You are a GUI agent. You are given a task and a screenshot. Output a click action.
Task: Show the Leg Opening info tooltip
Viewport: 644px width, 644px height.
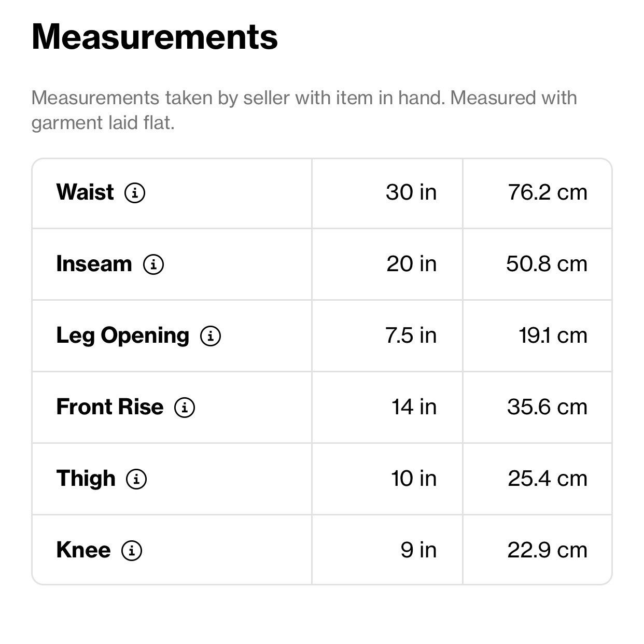(211, 336)
